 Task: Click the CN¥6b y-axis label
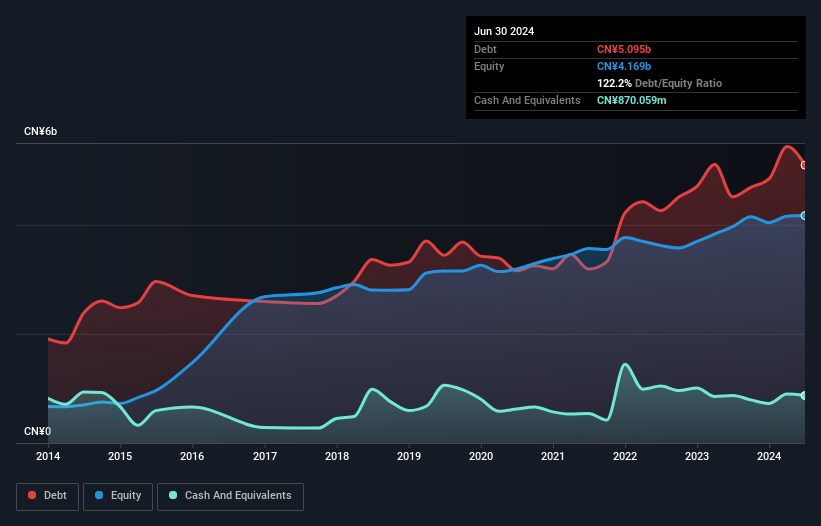[x=40, y=131]
